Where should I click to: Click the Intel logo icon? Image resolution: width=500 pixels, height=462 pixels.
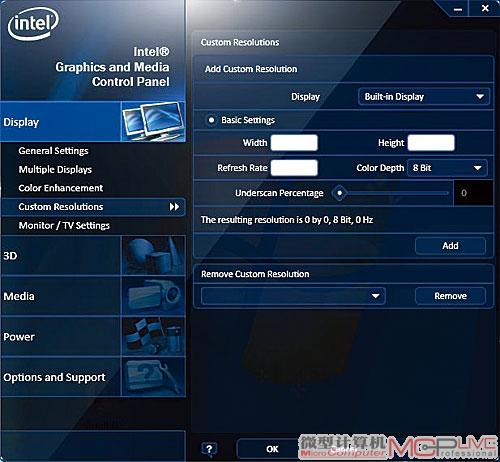coord(33,23)
